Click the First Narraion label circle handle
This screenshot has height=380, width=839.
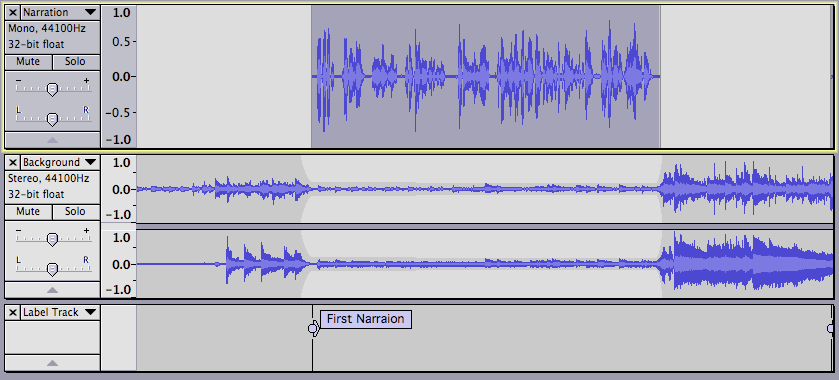[x=312, y=328]
